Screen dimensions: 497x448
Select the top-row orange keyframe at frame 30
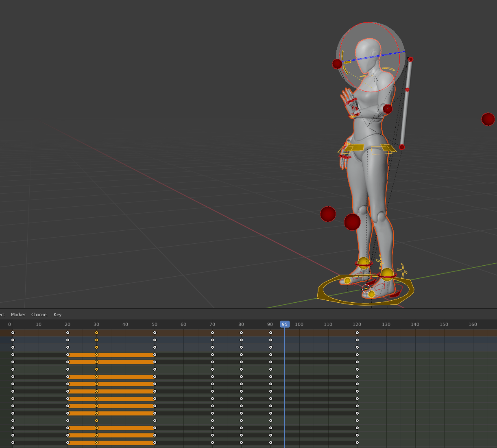coord(96,333)
